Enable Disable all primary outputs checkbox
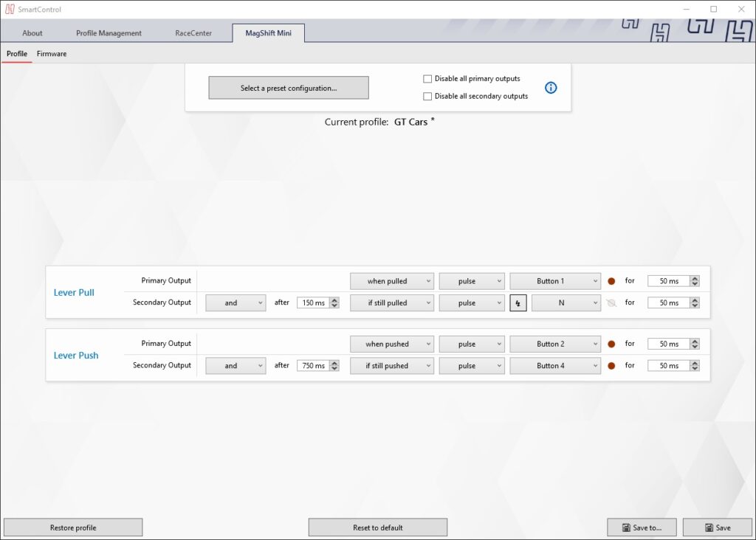The height and width of the screenshot is (540, 756). (x=427, y=79)
